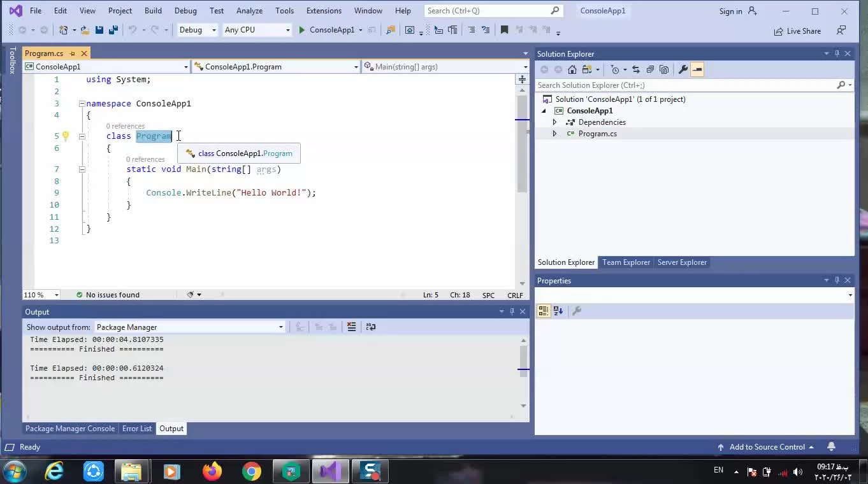Viewport: 868px width, 484px height.
Task: Open the Debug menu
Action: [185, 11]
